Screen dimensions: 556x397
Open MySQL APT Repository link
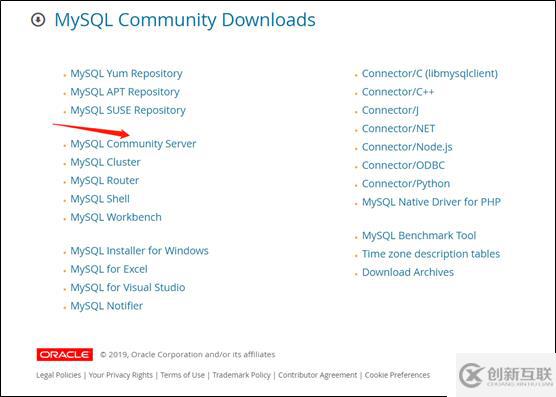point(125,92)
